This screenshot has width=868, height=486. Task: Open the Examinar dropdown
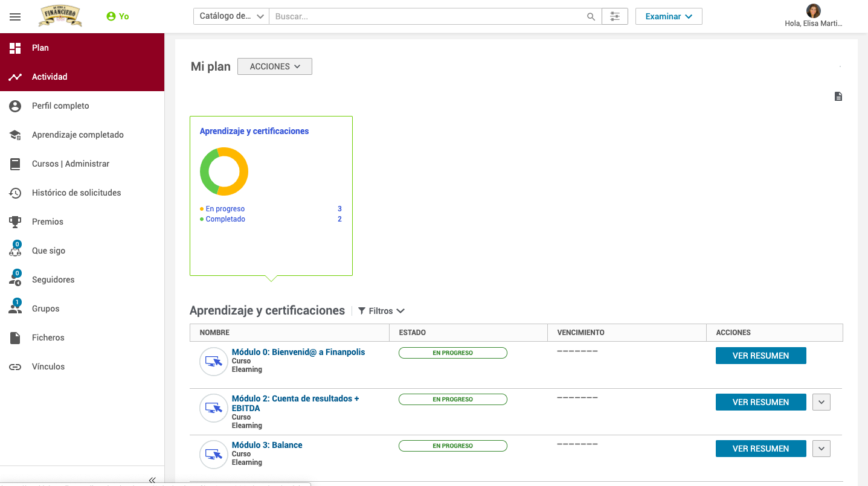(x=668, y=17)
